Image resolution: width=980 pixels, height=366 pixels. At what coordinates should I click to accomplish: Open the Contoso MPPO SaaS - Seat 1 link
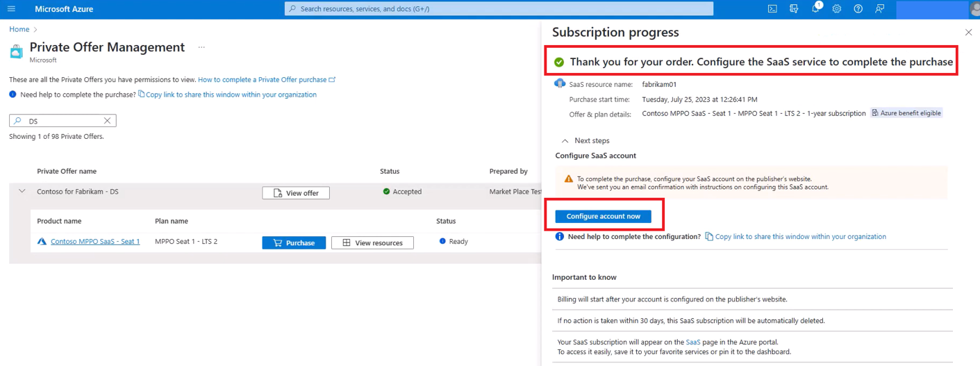(95, 242)
